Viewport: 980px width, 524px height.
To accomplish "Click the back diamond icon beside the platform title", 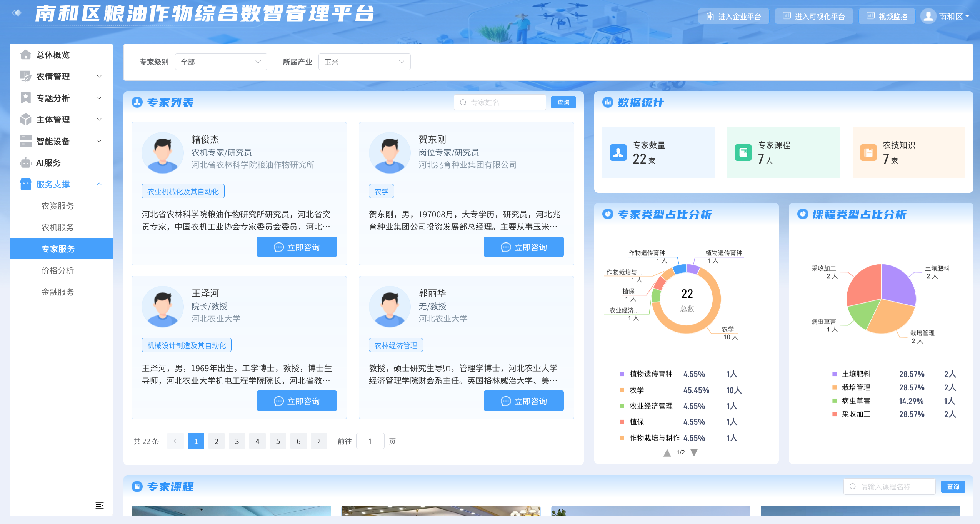I will [17, 13].
